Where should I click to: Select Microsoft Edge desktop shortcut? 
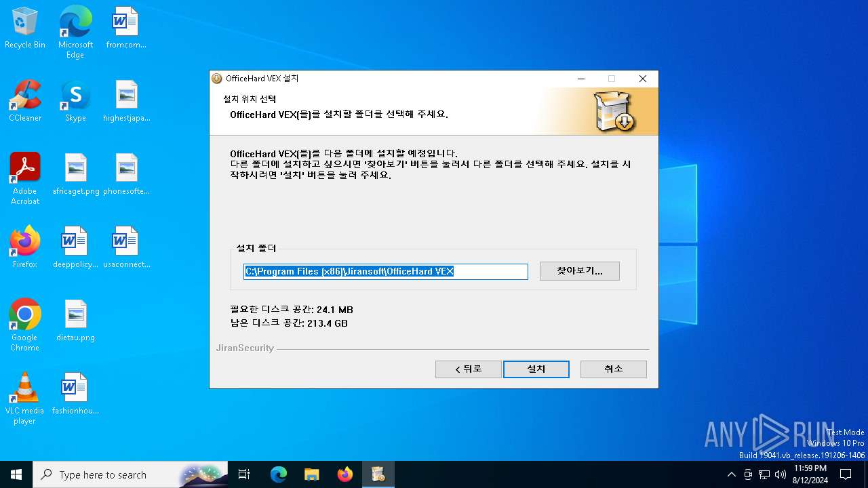click(75, 32)
